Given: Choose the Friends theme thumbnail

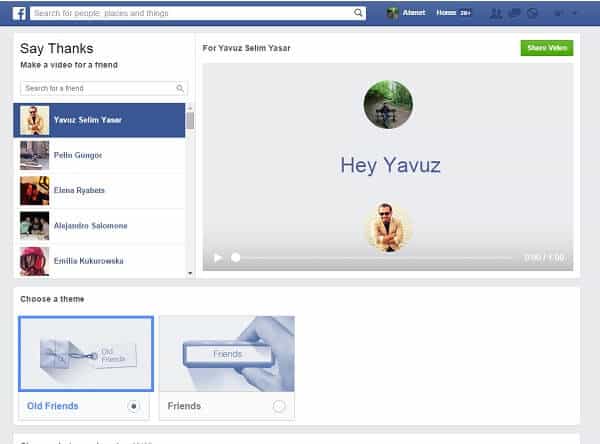Looking at the screenshot, I should point(227,353).
